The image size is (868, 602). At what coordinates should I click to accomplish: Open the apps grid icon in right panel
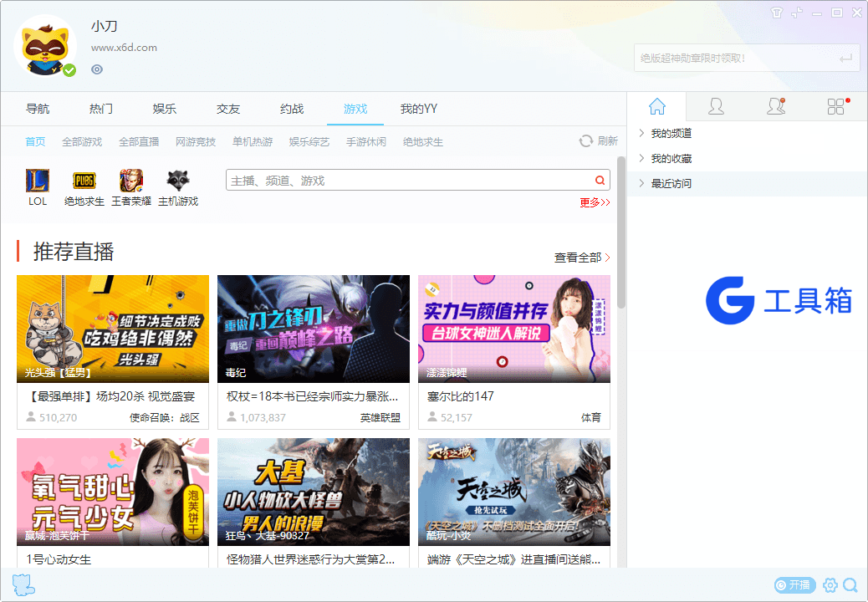click(x=837, y=106)
